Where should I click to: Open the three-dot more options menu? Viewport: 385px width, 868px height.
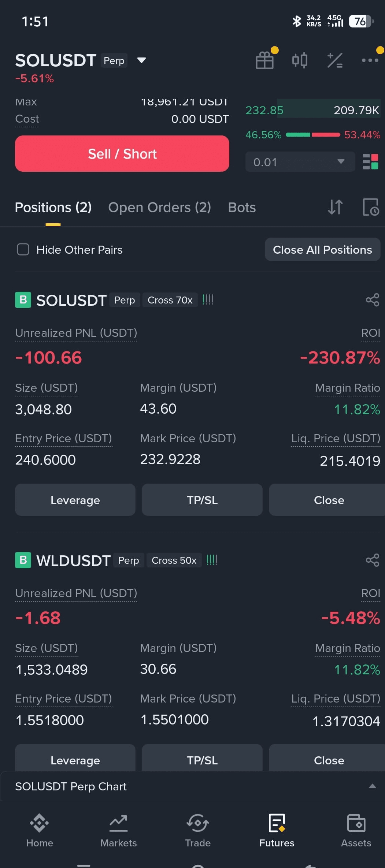pyautogui.click(x=370, y=60)
